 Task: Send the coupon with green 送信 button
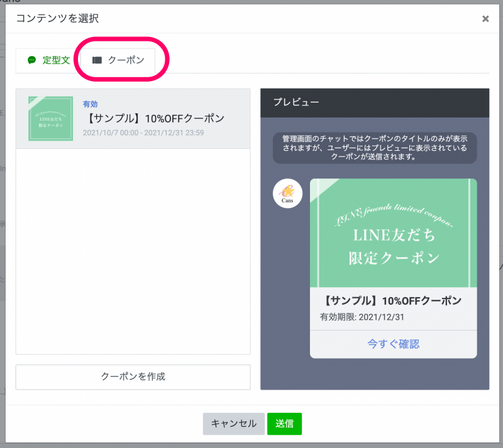(284, 423)
